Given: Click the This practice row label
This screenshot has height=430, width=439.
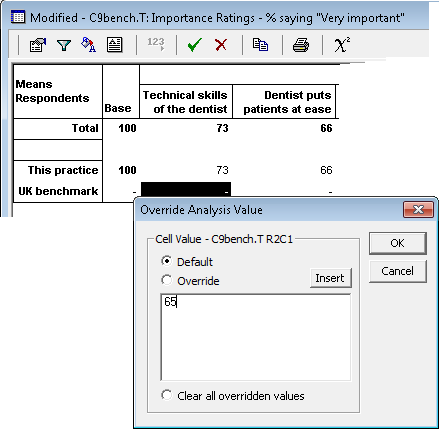Looking at the screenshot, I should 58,170.
